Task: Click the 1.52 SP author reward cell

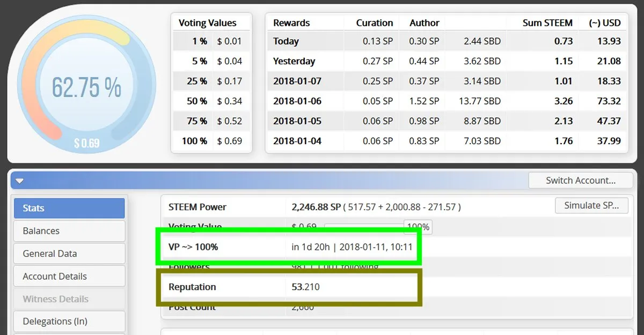Action: pos(424,101)
